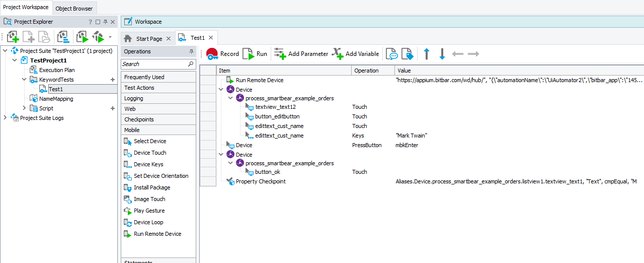Run the keyword test from toolbar
The width and height of the screenshot is (644, 263).
pyautogui.click(x=255, y=54)
